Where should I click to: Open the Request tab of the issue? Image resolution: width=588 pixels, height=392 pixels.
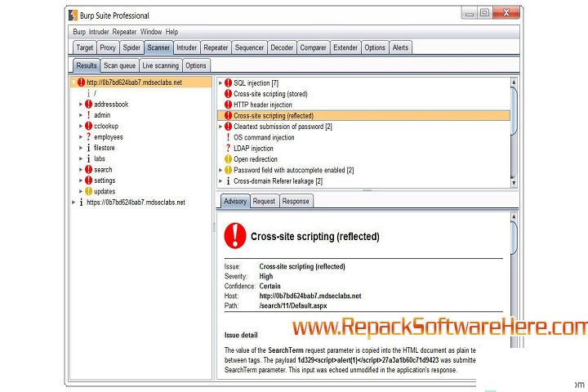(264, 201)
